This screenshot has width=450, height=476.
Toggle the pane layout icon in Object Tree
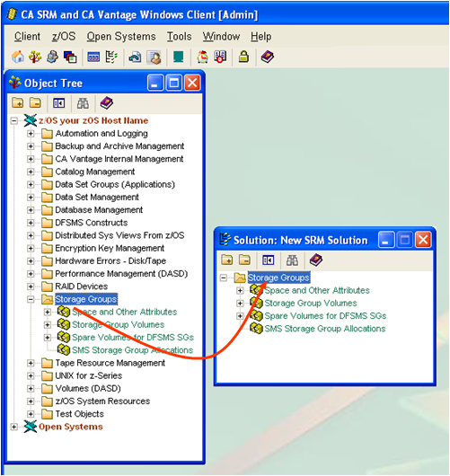58,103
